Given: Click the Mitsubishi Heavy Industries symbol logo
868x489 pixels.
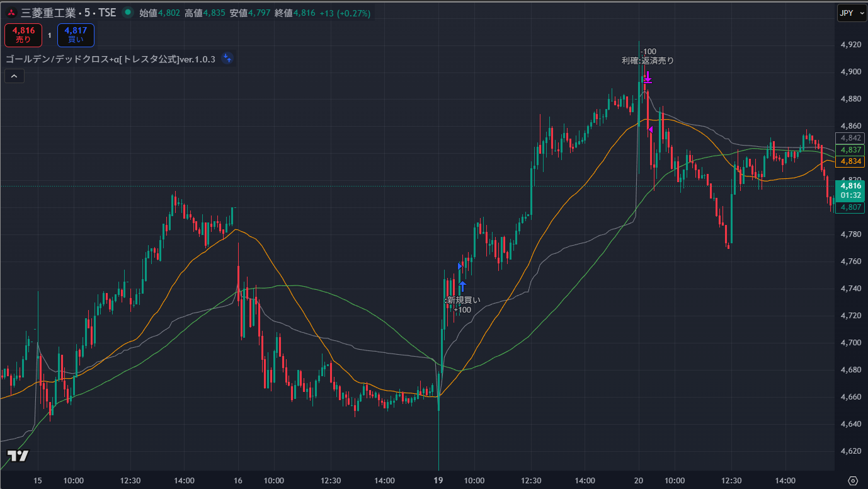Looking at the screenshot, I should (11, 13).
